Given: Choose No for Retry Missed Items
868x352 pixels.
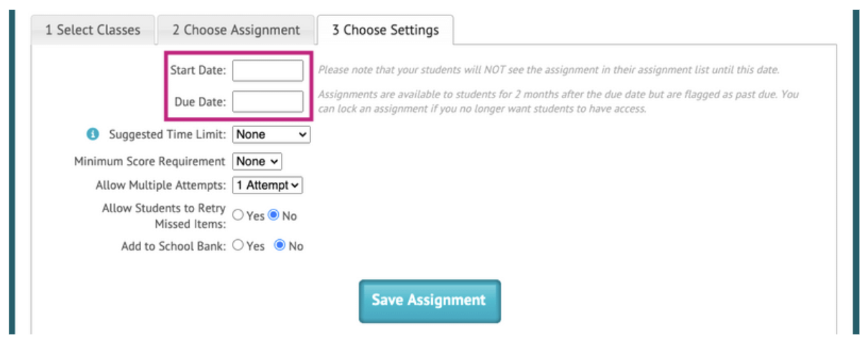Looking at the screenshot, I should click(x=273, y=216).
